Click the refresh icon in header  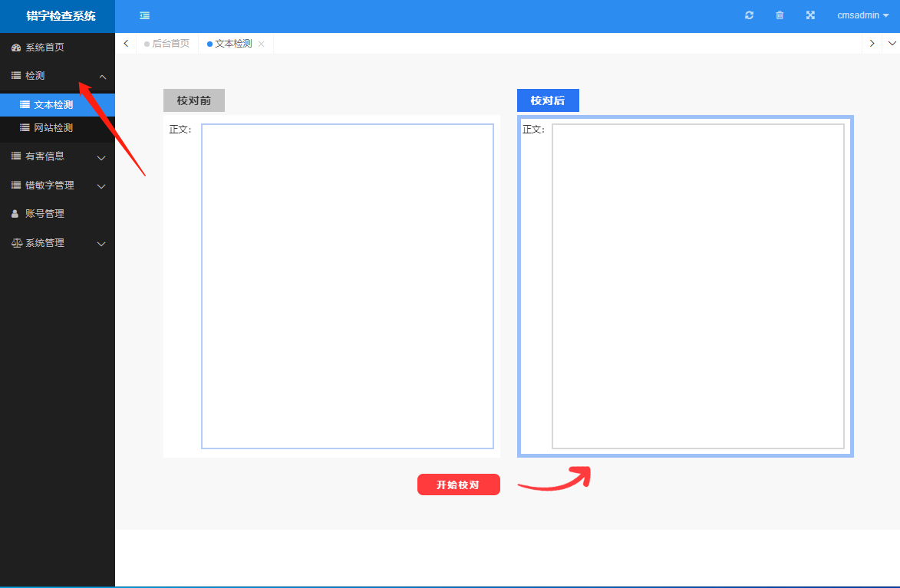coord(750,15)
